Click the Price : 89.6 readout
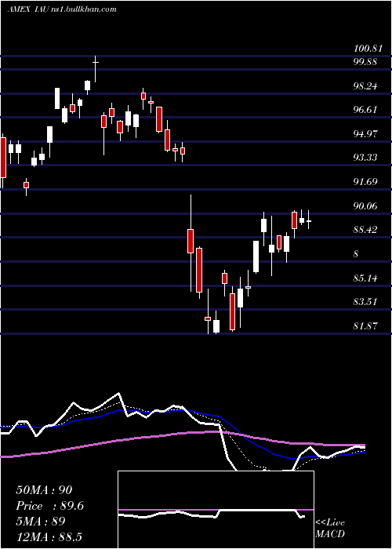Viewport: 392px width, 549px height. coord(50,506)
